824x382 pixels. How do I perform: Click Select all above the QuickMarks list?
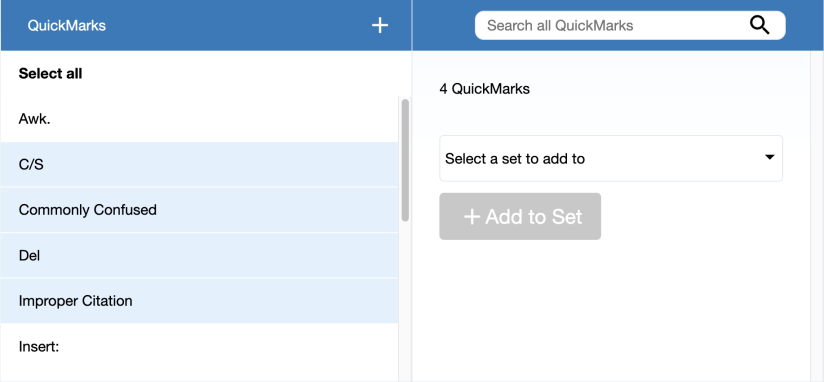tap(50, 74)
